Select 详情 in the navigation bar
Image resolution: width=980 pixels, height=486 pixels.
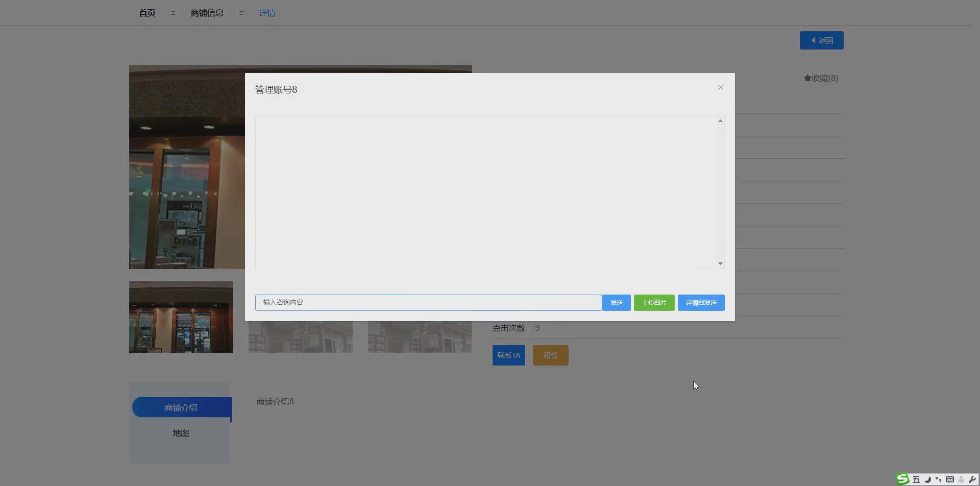point(266,13)
